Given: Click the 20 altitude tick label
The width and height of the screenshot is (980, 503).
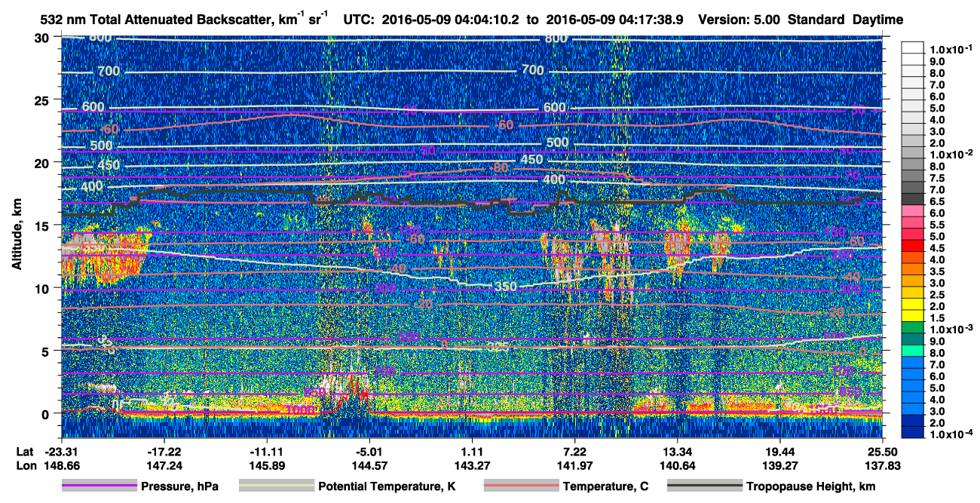Looking at the screenshot, I should point(42,163).
